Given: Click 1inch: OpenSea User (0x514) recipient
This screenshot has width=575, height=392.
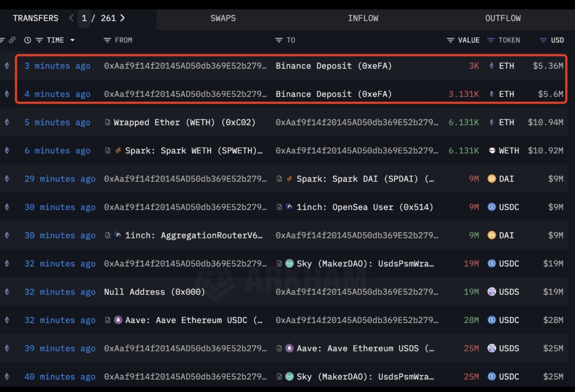Looking at the screenshot, I should (x=365, y=207).
